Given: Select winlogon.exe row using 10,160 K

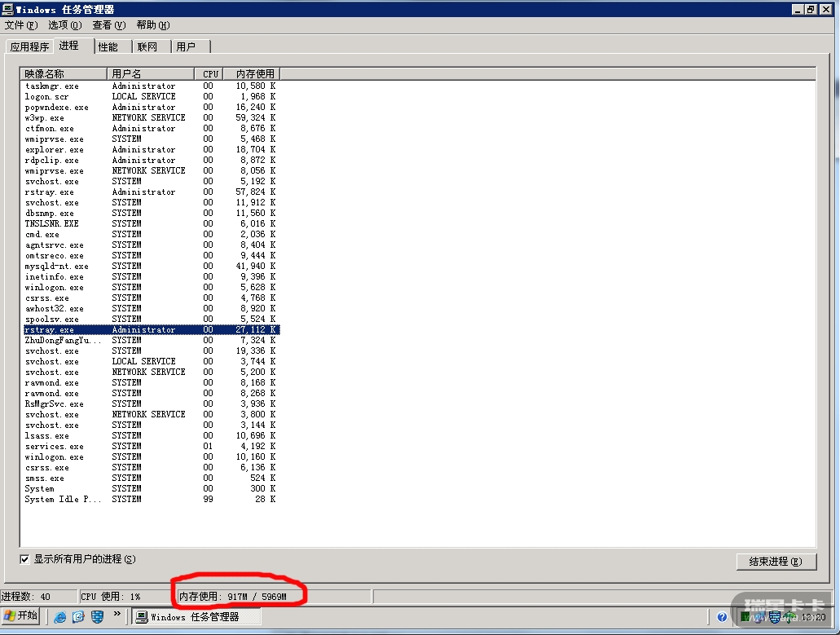Looking at the screenshot, I should 151,457.
